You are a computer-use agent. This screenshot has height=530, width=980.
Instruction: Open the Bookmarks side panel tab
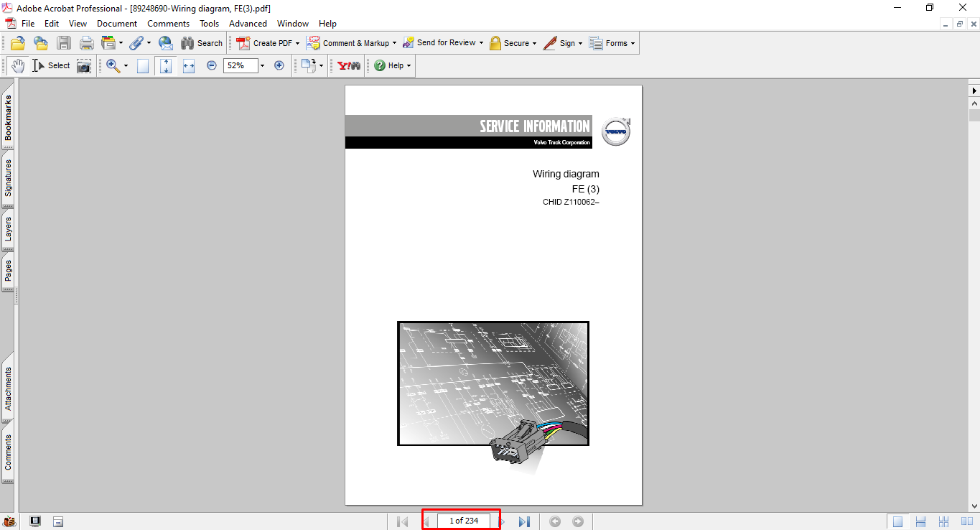tap(9, 118)
